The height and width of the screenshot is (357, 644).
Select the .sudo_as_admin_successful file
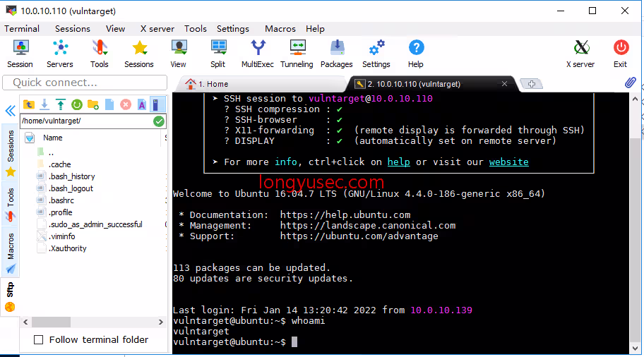coord(95,224)
